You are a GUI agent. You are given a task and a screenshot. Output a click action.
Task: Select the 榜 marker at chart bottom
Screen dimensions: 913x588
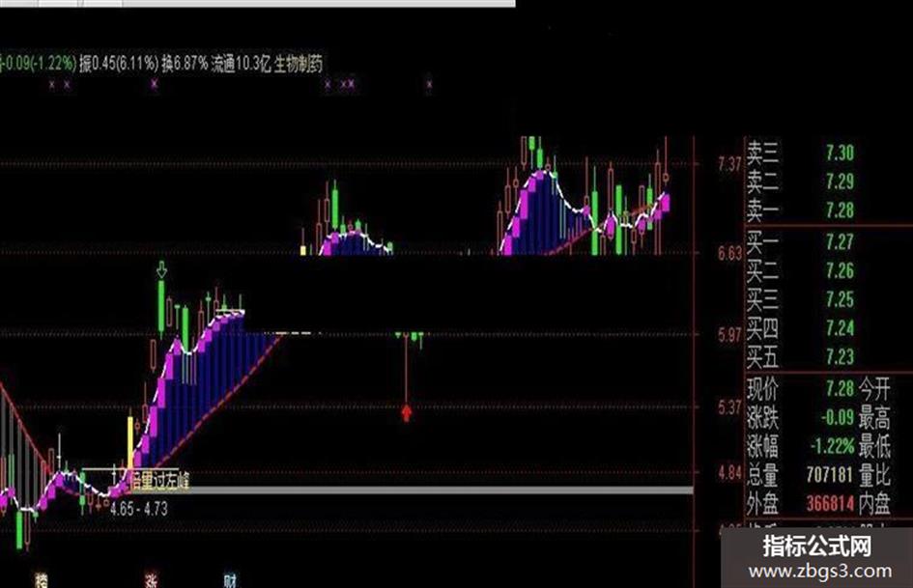(41, 580)
